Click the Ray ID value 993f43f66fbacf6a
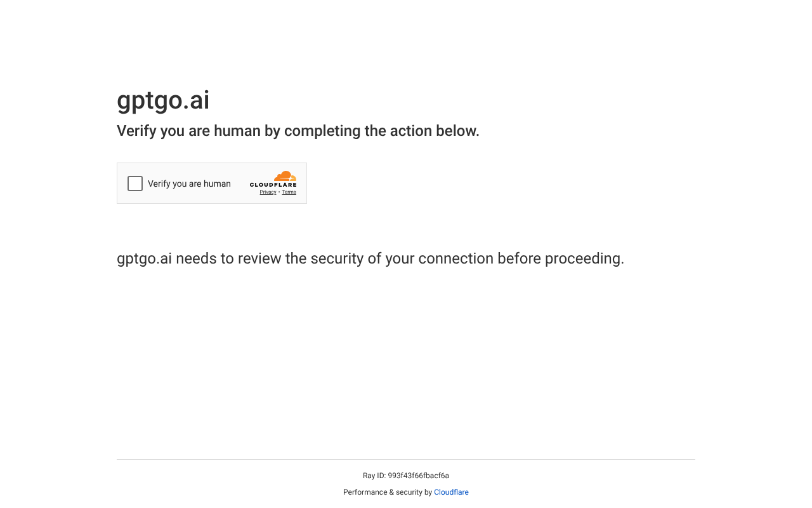The height and width of the screenshot is (508, 812). coord(418,476)
